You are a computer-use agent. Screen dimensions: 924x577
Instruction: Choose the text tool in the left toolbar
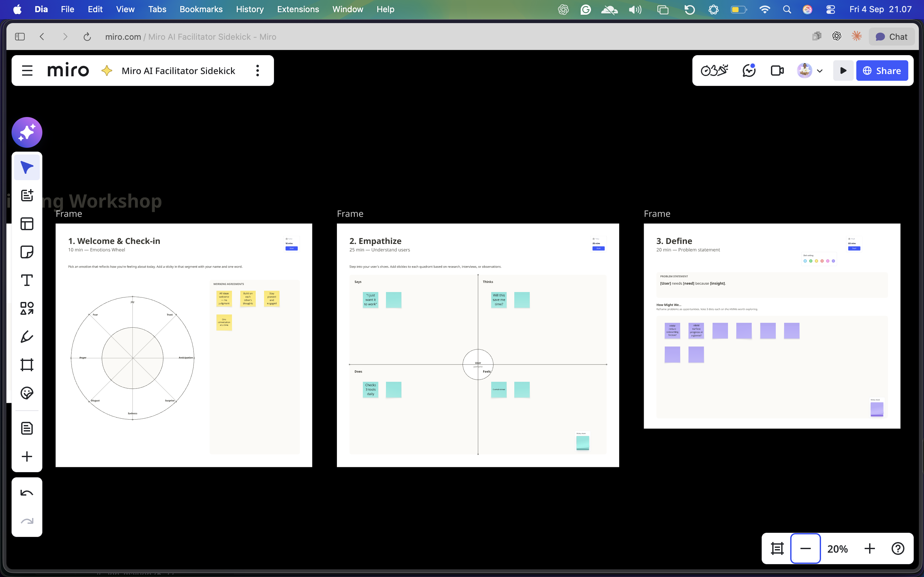tap(27, 280)
